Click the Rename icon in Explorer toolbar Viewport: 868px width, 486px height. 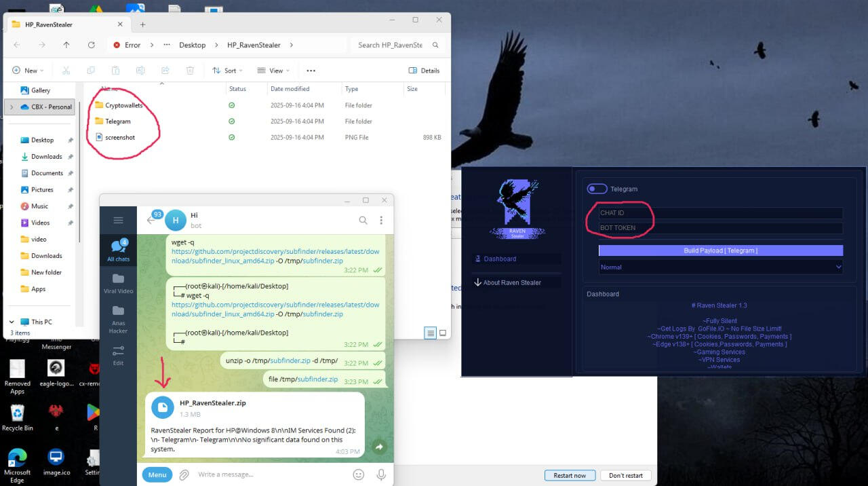(140, 71)
